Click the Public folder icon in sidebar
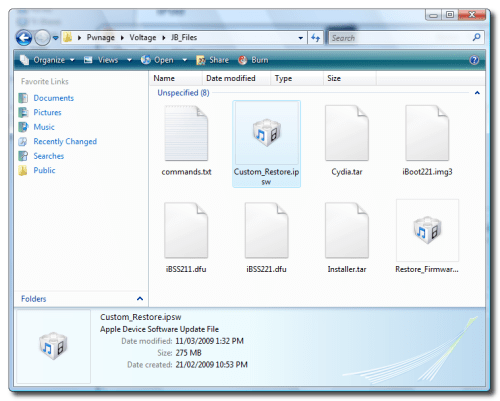The width and height of the screenshot is (500, 401). tap(23, 170)
